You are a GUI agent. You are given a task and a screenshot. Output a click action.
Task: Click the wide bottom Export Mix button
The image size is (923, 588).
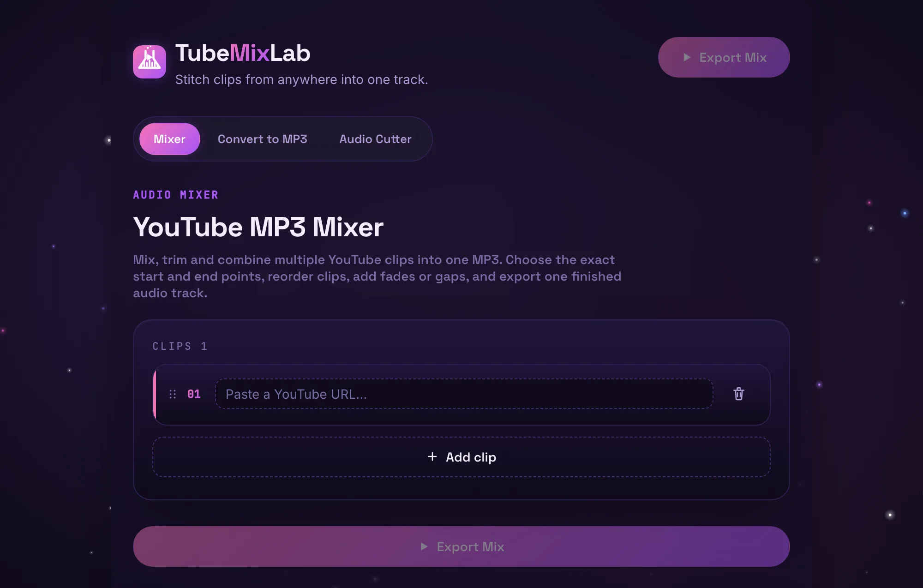[461, 546]
